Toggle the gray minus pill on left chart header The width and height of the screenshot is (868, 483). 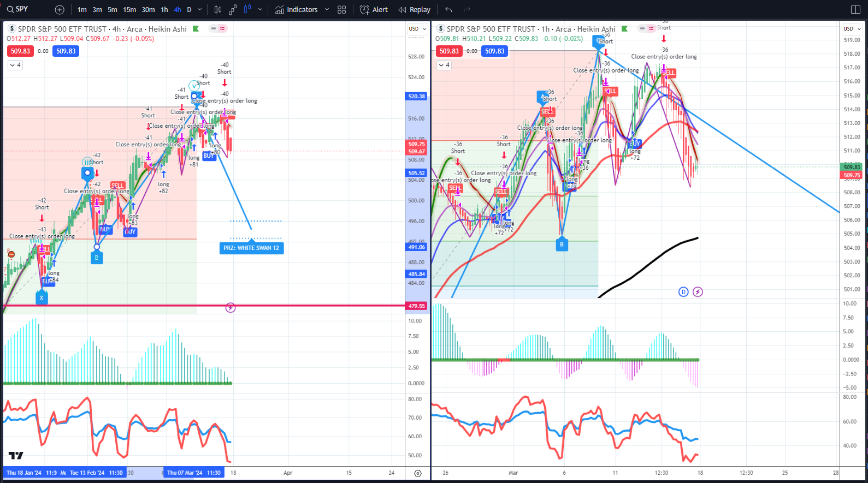(x=214, y=28)
